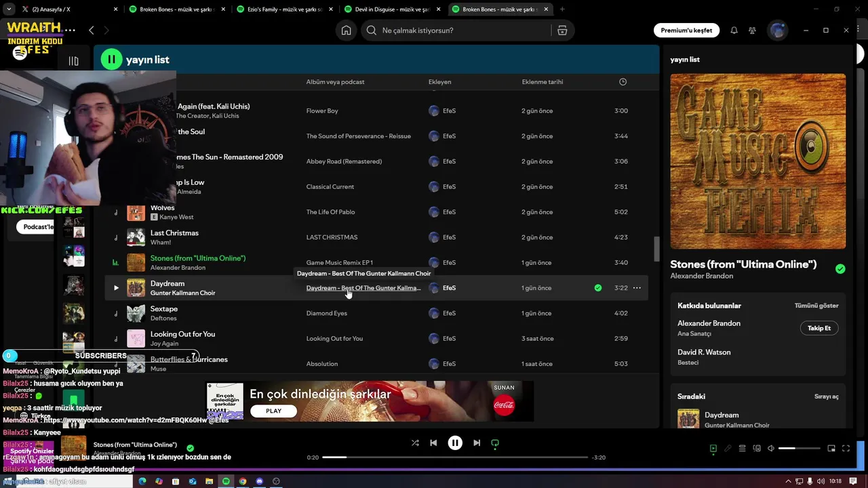
Task: Switch to the Devil in Disguise tab
Action: pos(392,9)
